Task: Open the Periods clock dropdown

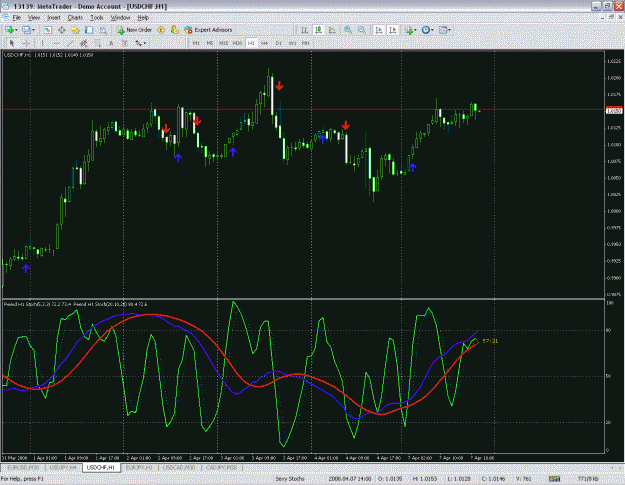Action: pos(427,30)
